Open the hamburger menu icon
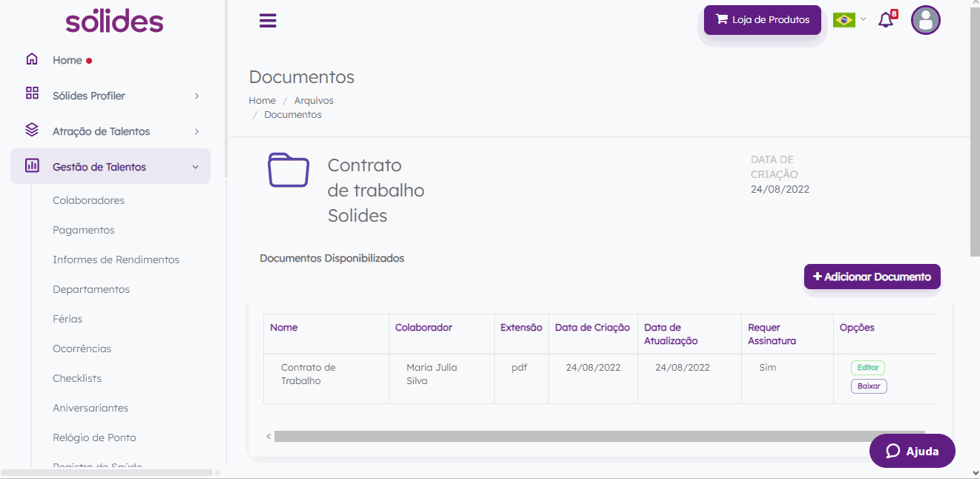The height and width of the screenshot is (479, 980). click(x=268, y=21)
